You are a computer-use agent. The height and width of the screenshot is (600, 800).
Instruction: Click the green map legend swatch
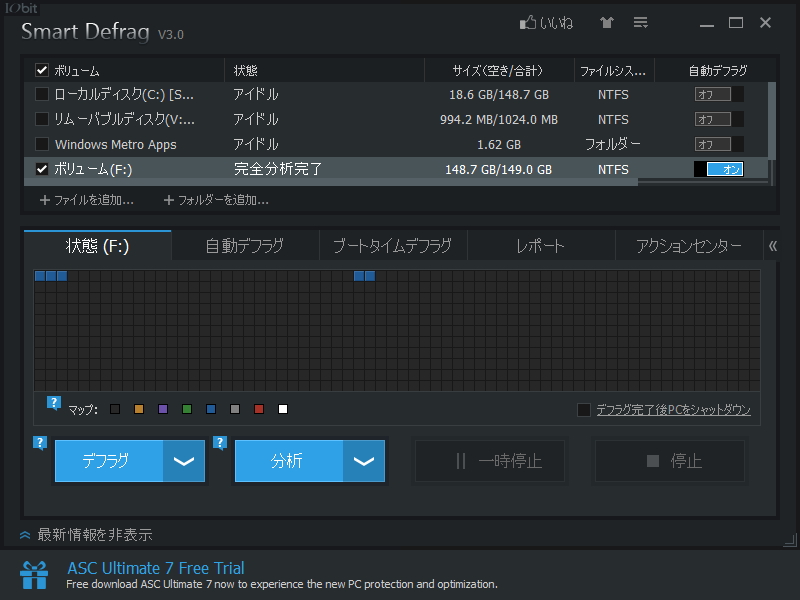click(187, 409)
